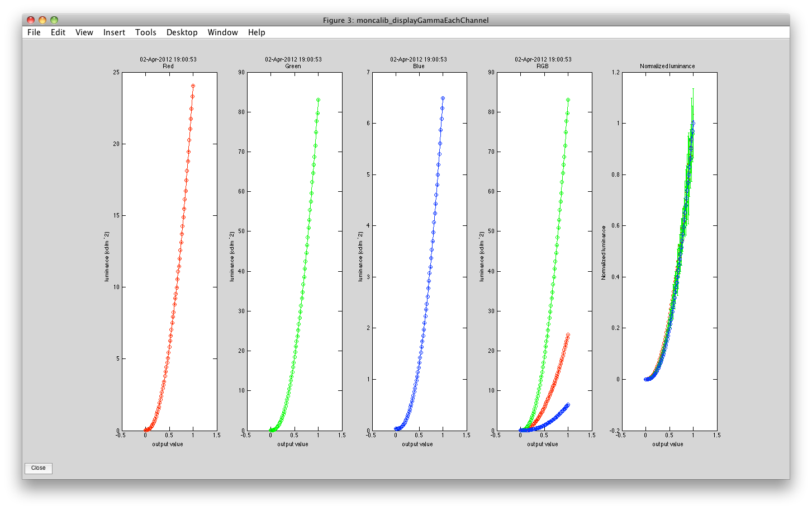Screen dimensions: 812x510
Task: Open the View menu
Action: 84,32
